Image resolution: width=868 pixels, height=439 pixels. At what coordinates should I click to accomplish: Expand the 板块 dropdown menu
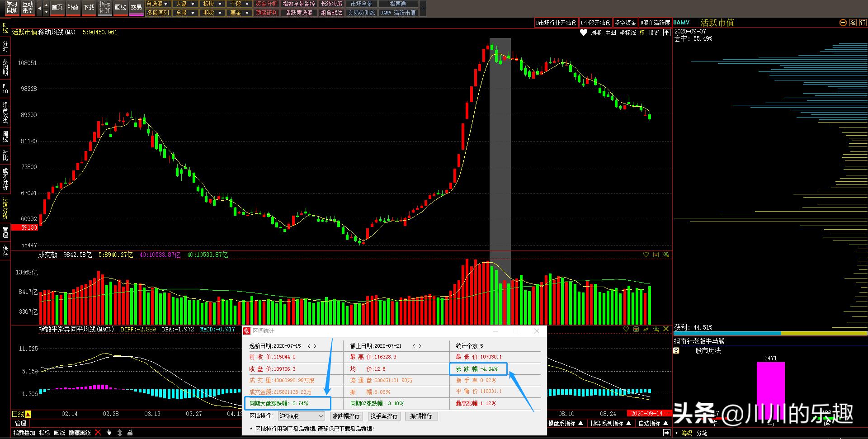[212, 4]
